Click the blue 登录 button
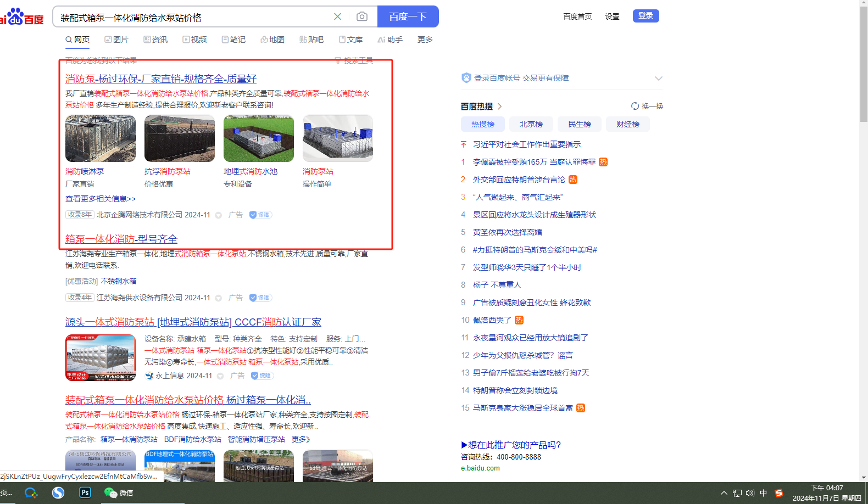This screenshot has height=504, width=868. (646, 16)
